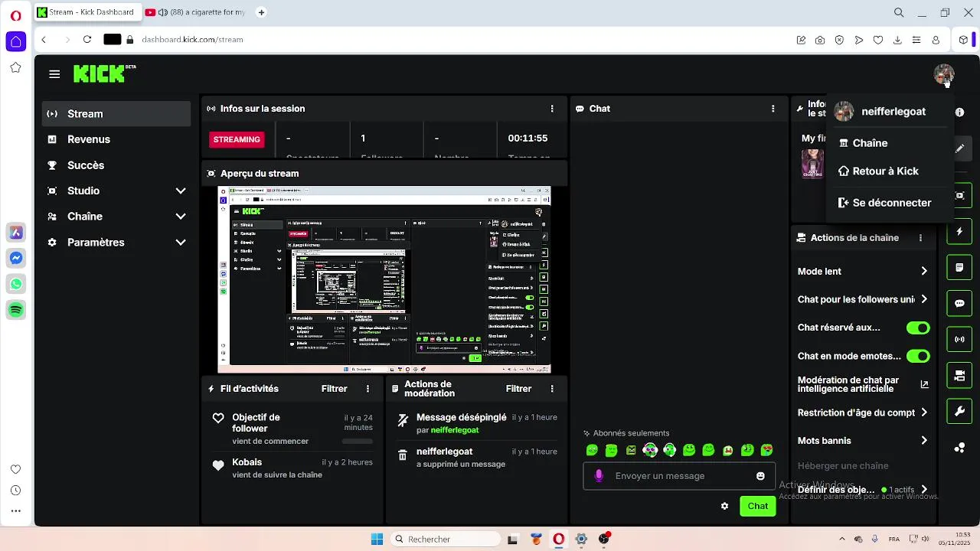Click the Envoyer un message input field
Image resolution: width=980 pixels, height=551 pixels.
point(679,476)
